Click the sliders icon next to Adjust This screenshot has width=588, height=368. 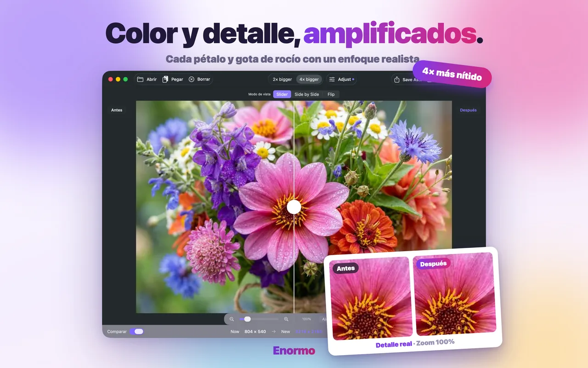(332, 80)
